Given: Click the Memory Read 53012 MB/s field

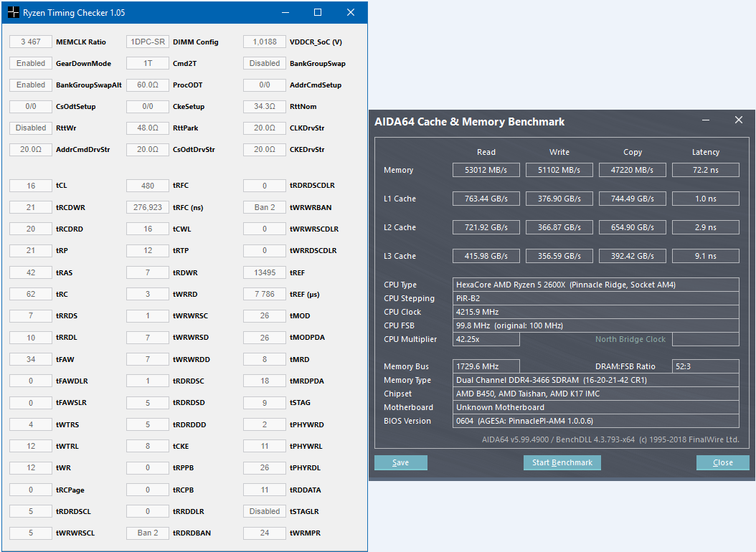Looking at the screenshot, I should [486, 170].
